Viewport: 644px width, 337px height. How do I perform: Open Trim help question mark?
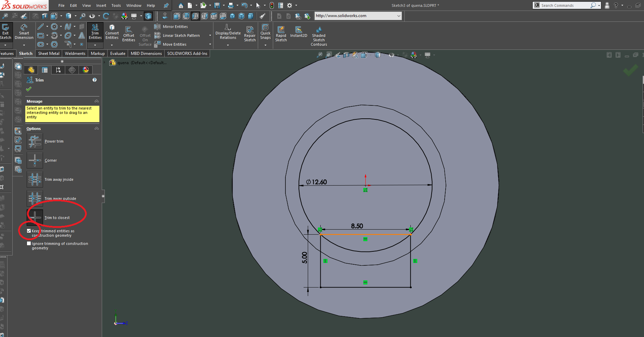click(x=95, y=80)
